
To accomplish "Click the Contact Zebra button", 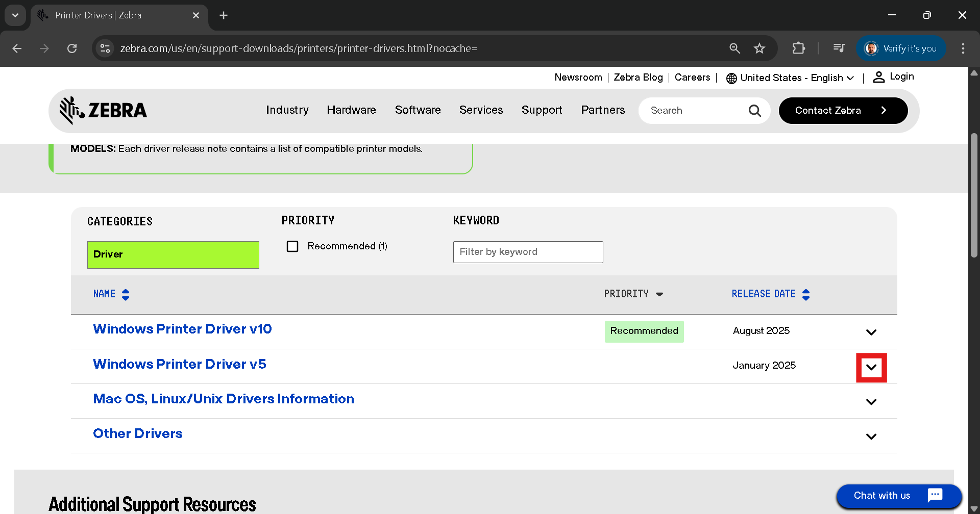I will click(843, 111).
